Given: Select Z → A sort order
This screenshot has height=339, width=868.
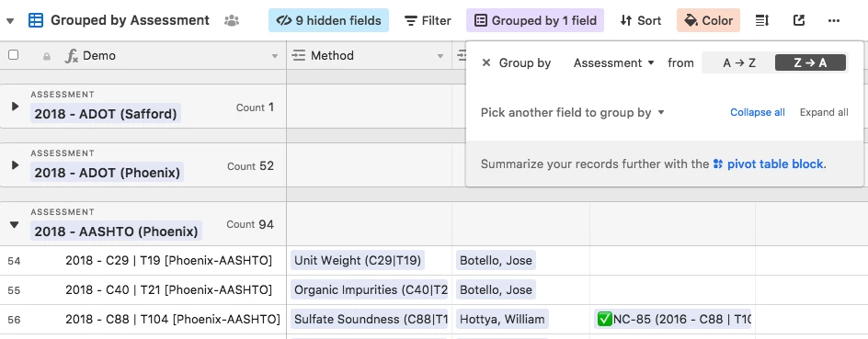Looking at the screenshot, I should click(810, 62).
